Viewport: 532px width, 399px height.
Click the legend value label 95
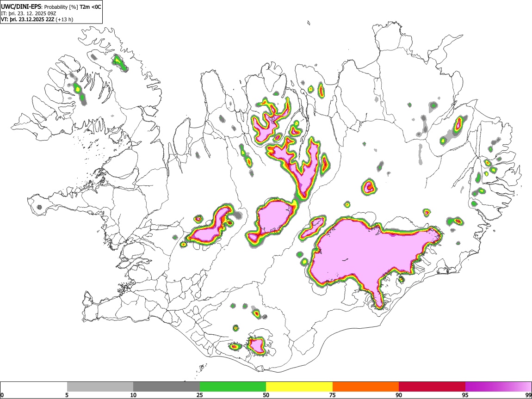[x=465, y=395]
